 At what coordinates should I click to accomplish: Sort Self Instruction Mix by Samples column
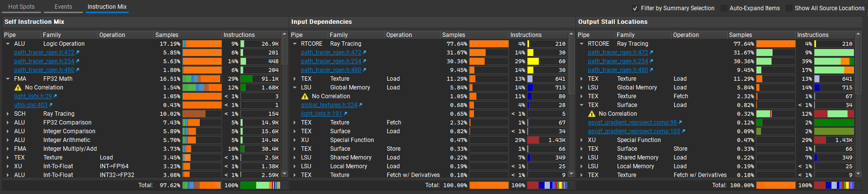pos(188,35)
